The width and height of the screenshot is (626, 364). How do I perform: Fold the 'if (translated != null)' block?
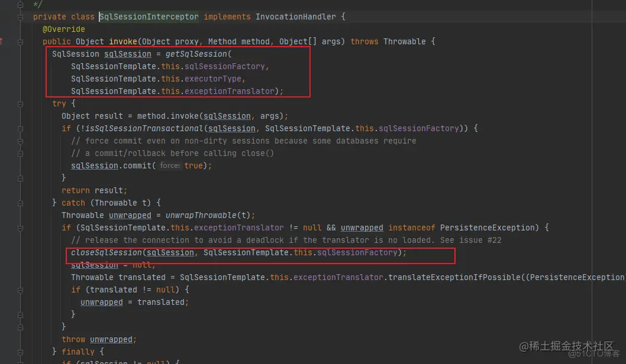(x=20, y=290)
